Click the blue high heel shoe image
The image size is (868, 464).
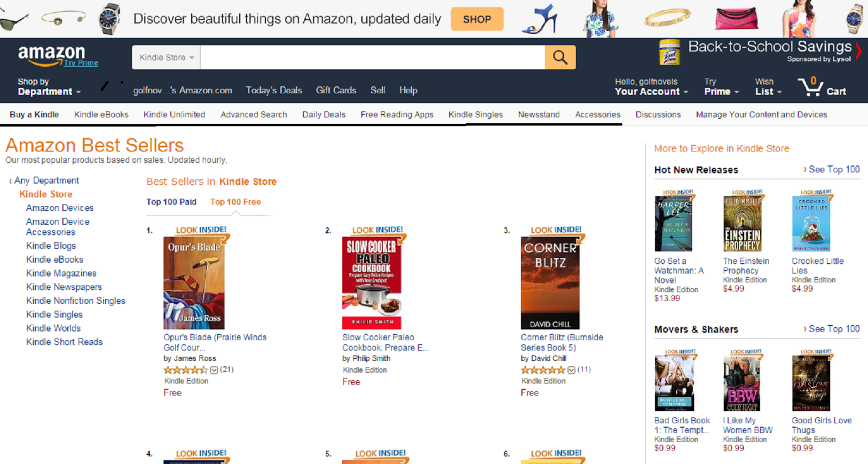(540, 19)
